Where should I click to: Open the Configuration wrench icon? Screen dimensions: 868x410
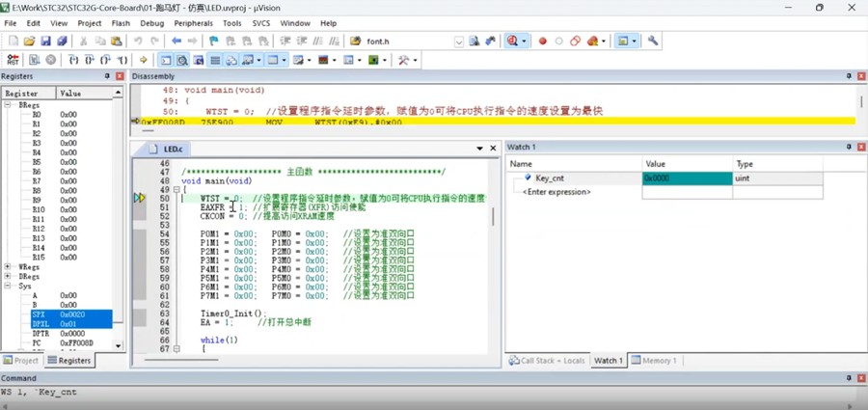pyautogui.click(x=653, y=41)
